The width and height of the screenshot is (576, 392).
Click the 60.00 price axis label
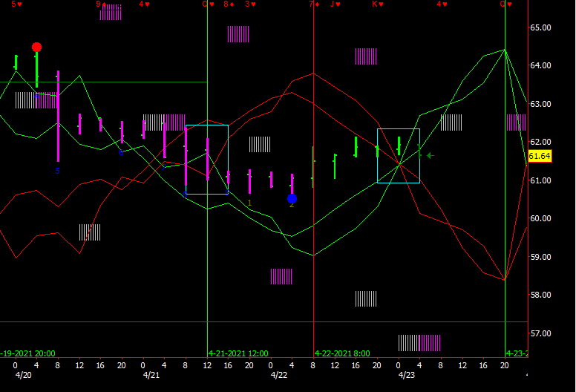pyautogui.click(x=540, y=218)
